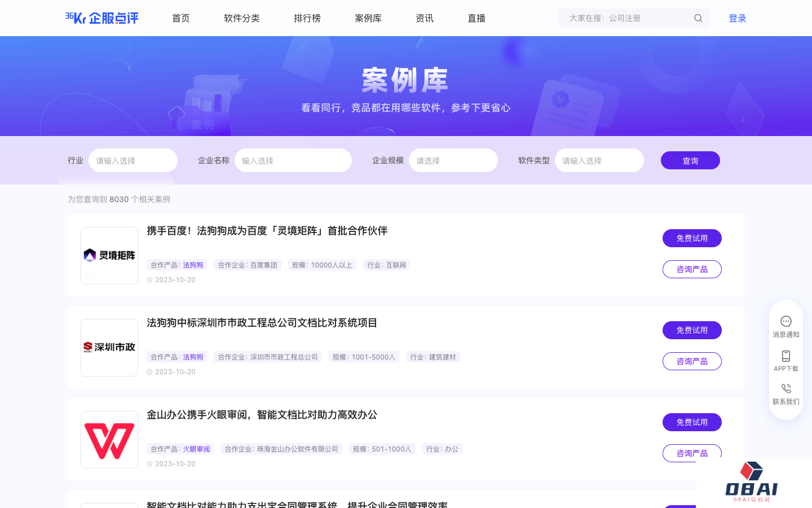This screenshot has width=812, height=508.
Task: Open case title 金山办公携手火眼审阅
Action: pyautogui.click(x=262, y=415)
